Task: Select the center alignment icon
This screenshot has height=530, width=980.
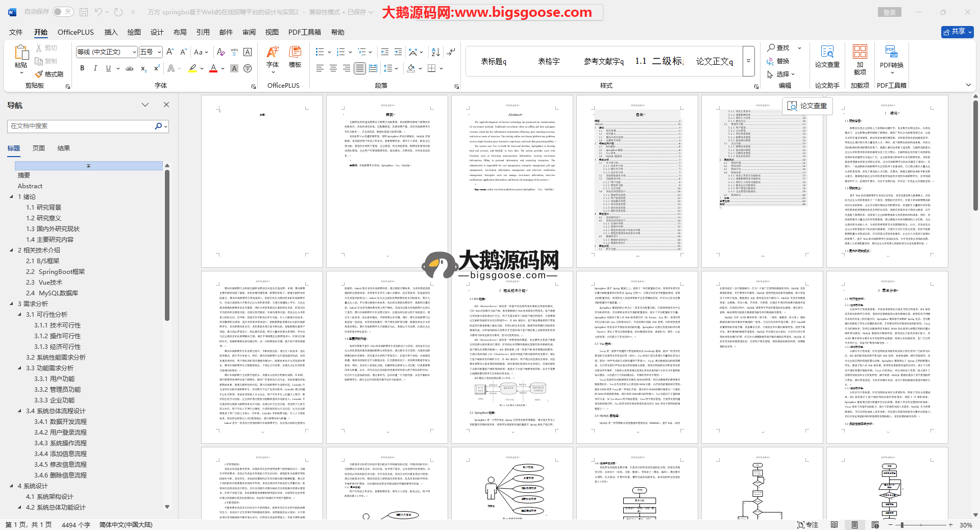Action: (x=333, y=68)
